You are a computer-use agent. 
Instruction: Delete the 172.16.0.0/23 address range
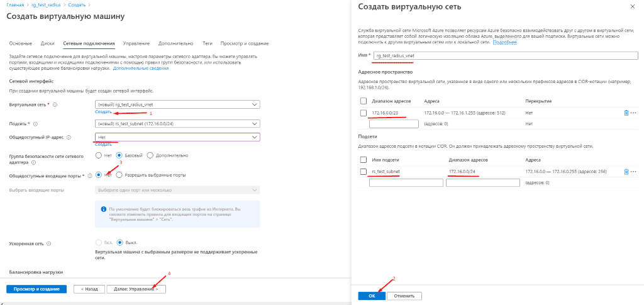[626, 113]
